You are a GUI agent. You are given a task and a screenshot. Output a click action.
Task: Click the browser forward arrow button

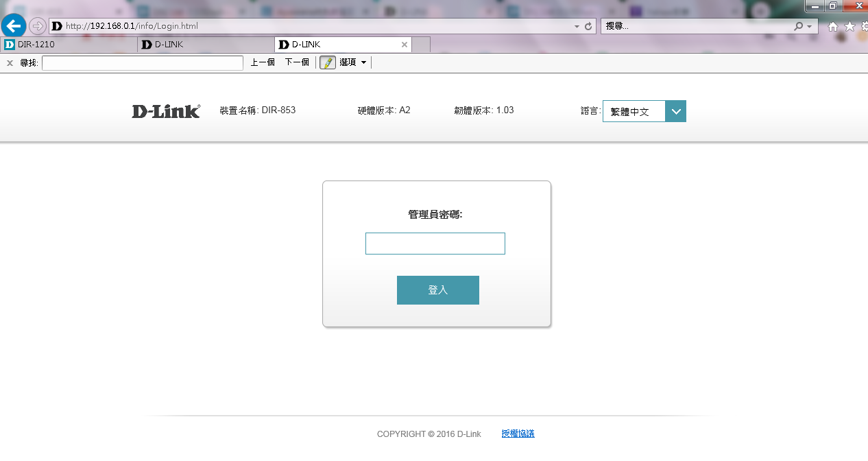37,26
